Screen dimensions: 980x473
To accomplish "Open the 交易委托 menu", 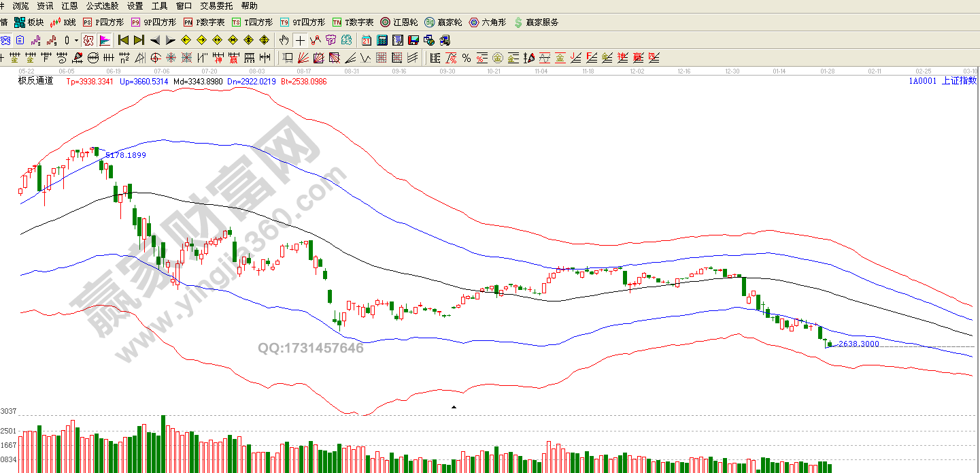I will (x=216, y=5).
